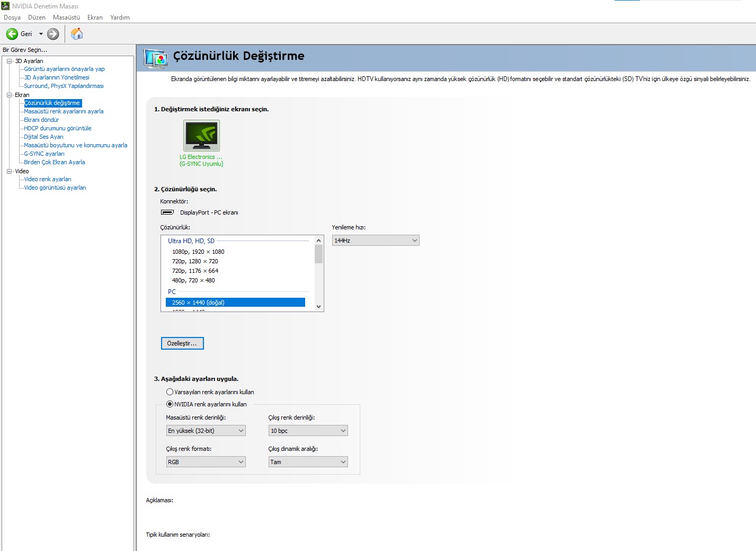Open 'Masaüstü boyutunu ve konumunu ayarla' page
The width and height of the screenshot is (756, 551).
(x=75, y=145)
